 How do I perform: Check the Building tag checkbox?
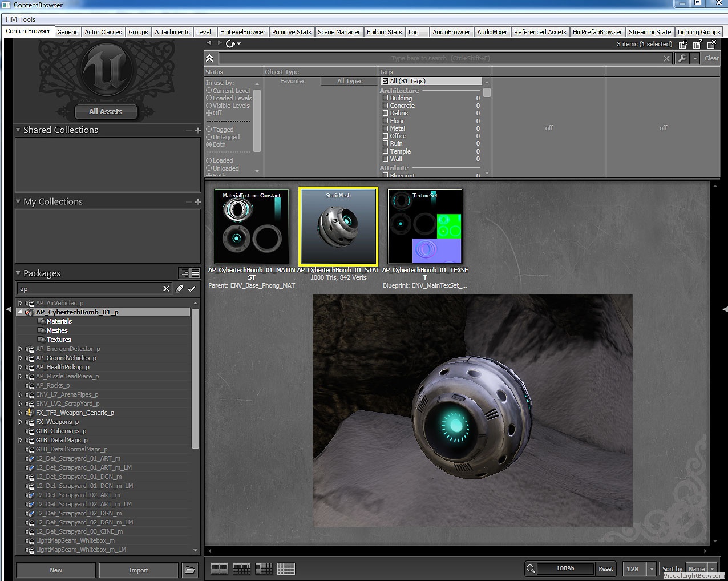pos(385,98)
